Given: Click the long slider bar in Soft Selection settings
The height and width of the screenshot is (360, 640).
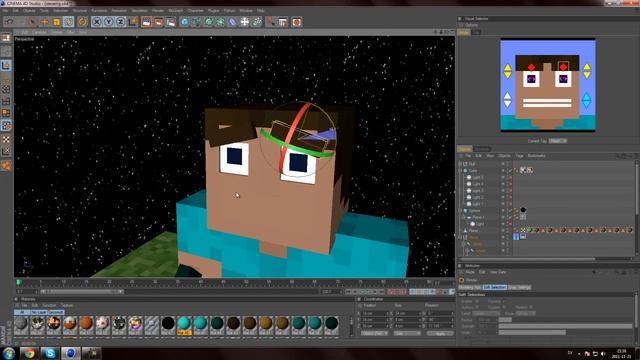Looking at the screenshot, I should pyautogui.click(x=565, y=326).
